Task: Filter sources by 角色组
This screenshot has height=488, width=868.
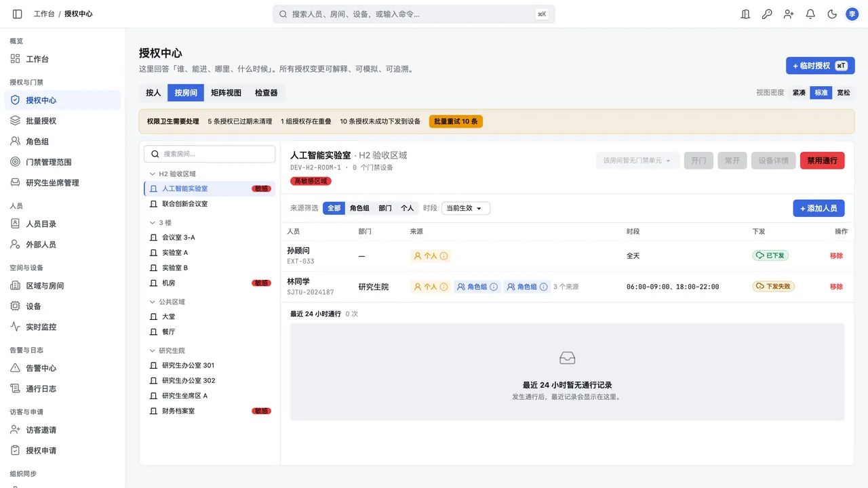Action: [x=359, y=208]
